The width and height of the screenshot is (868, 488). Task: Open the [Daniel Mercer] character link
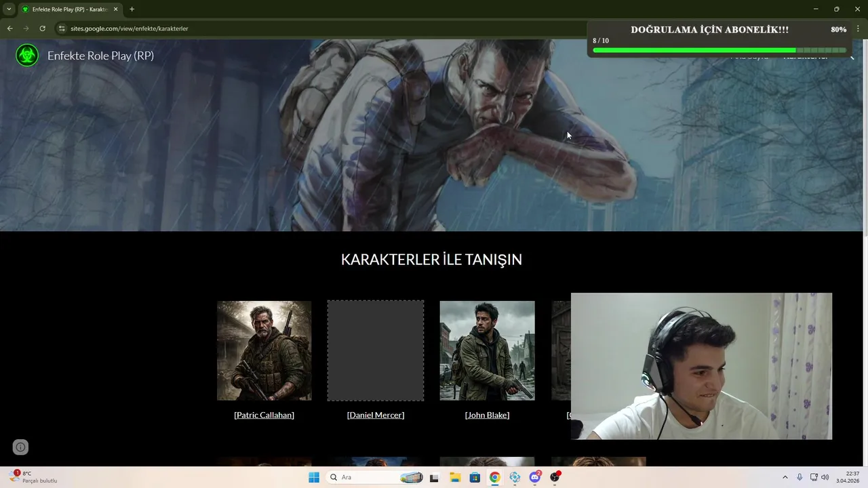tap(375, 415)
